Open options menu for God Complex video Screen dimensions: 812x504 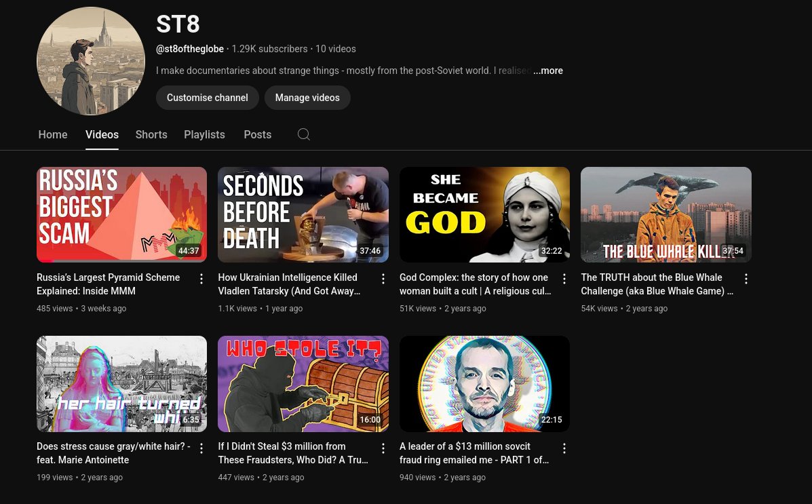click(x=564, y=279)
